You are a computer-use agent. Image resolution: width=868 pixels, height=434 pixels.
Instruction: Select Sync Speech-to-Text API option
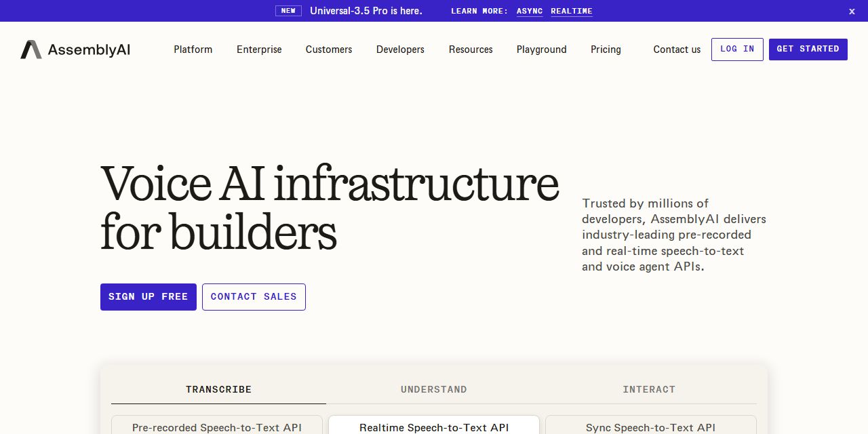click(651, 425)
